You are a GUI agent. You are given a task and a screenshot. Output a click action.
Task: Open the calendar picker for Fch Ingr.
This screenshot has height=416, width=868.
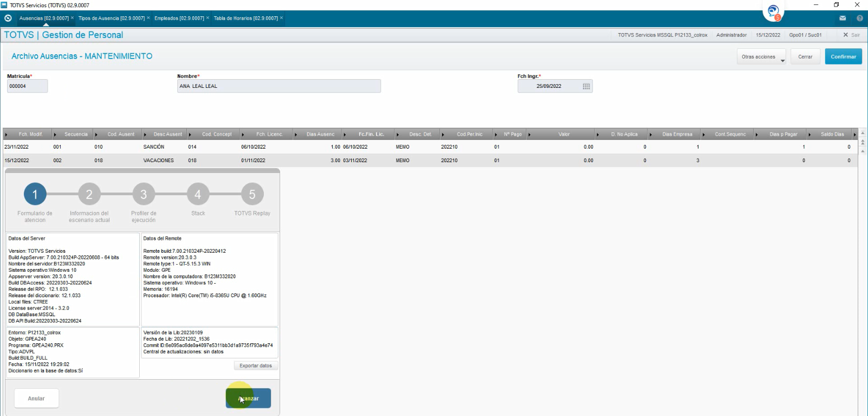586,86
